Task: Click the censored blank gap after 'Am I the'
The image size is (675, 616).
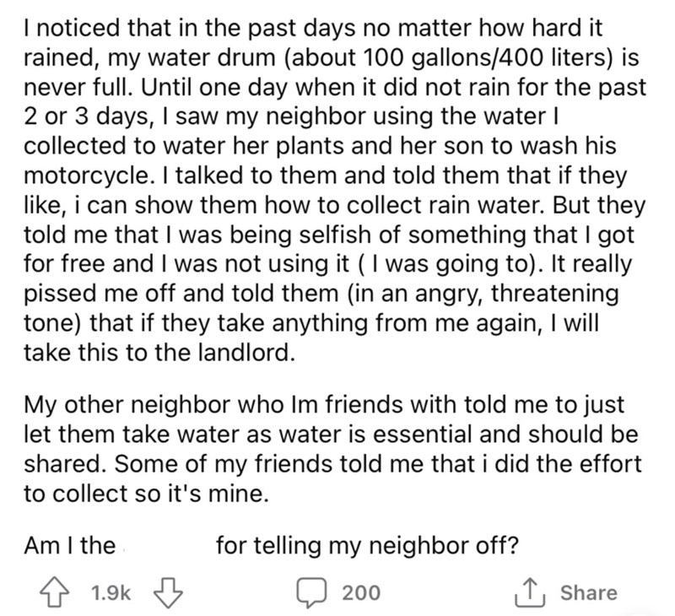Action: pyautogui.click(x=165, y=546)
